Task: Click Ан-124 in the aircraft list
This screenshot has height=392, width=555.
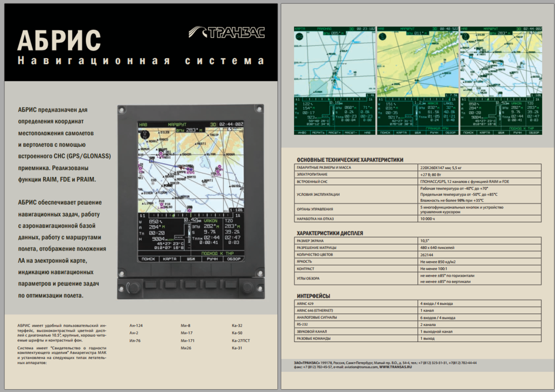Action: point(136,325)
